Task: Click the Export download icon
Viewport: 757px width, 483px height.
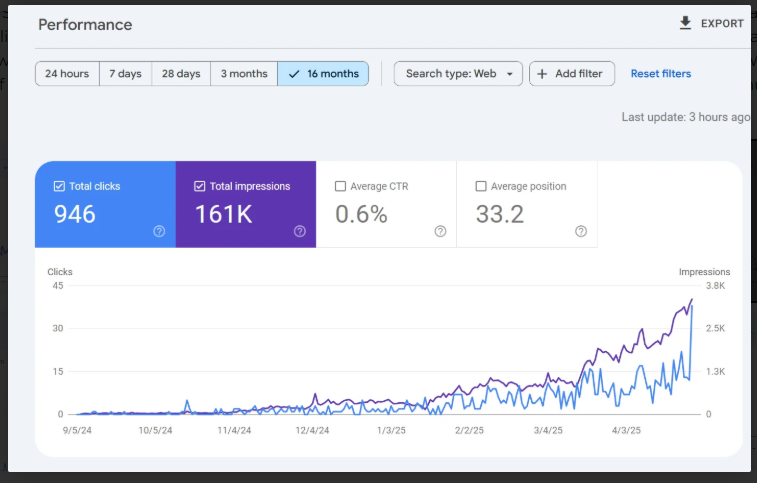Action: point(685,23)
